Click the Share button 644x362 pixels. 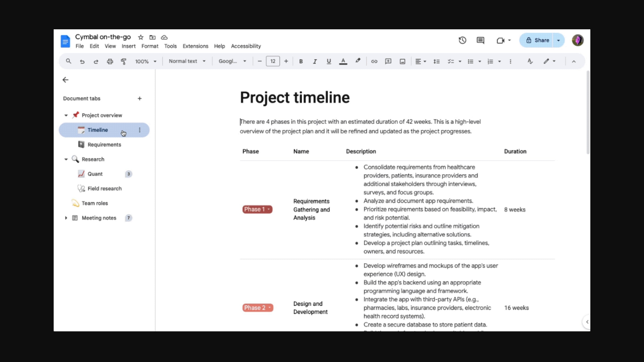pos(536,40)
